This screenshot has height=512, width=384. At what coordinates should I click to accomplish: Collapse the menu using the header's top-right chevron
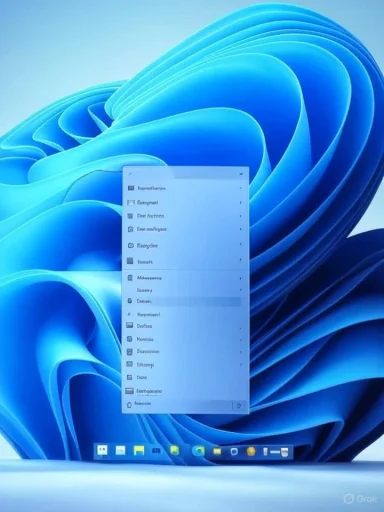click(x=241, y=174)
